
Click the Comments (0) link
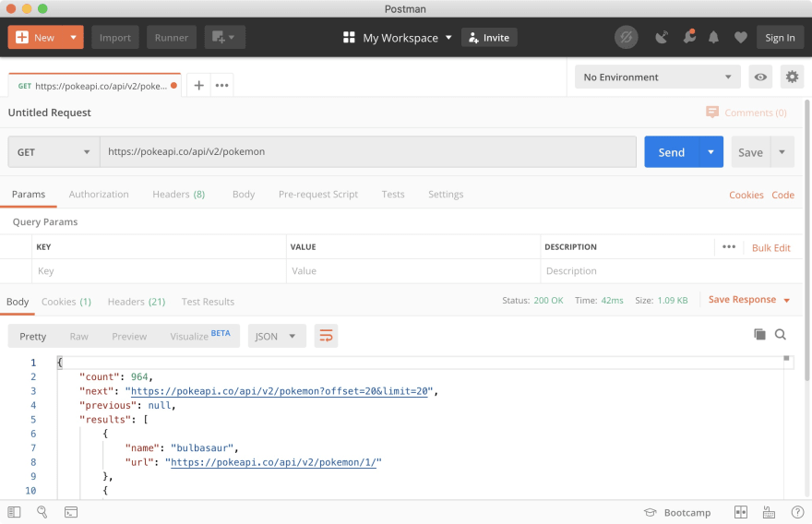tap(755, 113)
